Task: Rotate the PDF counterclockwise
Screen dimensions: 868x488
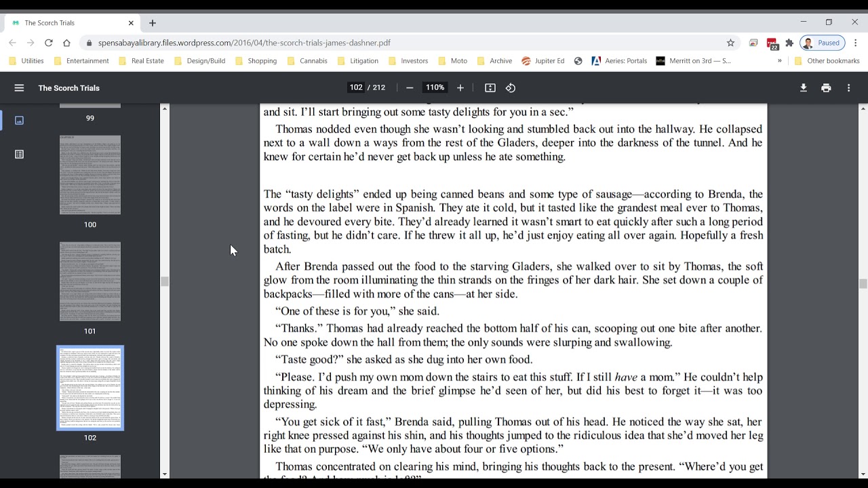Action: pos(511,88)
